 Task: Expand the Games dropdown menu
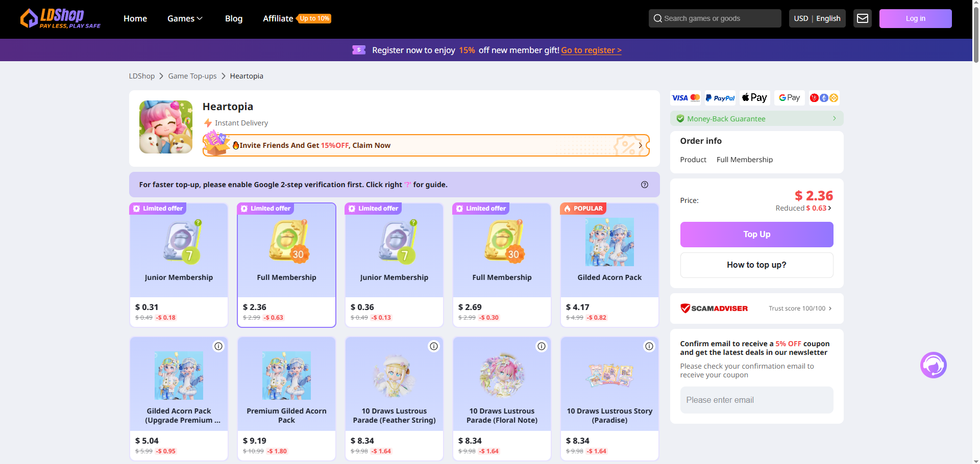[185, 18]
